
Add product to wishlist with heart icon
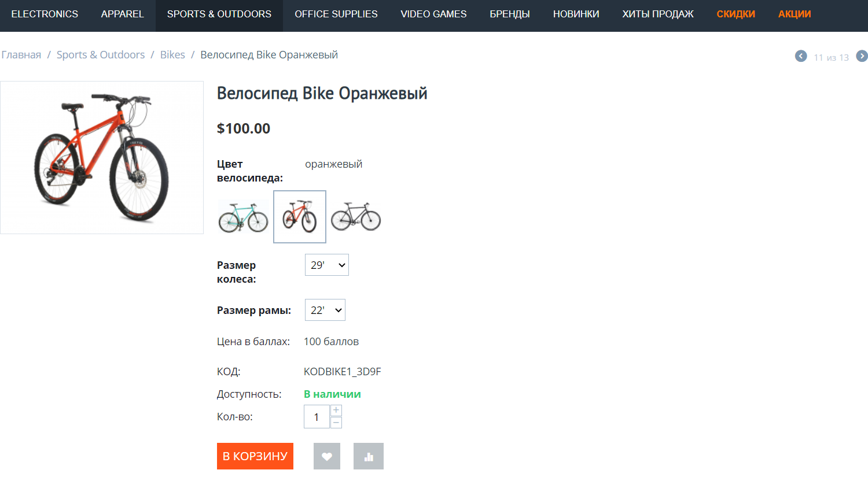pos(327,456)
